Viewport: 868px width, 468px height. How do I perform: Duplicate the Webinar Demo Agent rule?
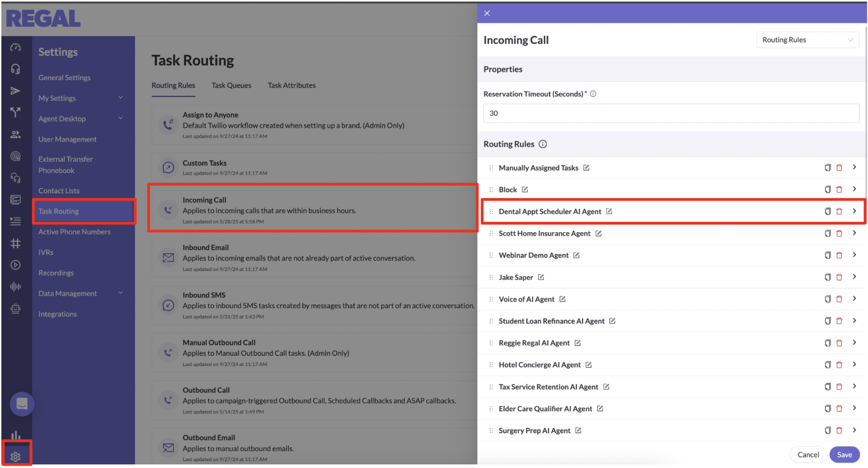827,255
